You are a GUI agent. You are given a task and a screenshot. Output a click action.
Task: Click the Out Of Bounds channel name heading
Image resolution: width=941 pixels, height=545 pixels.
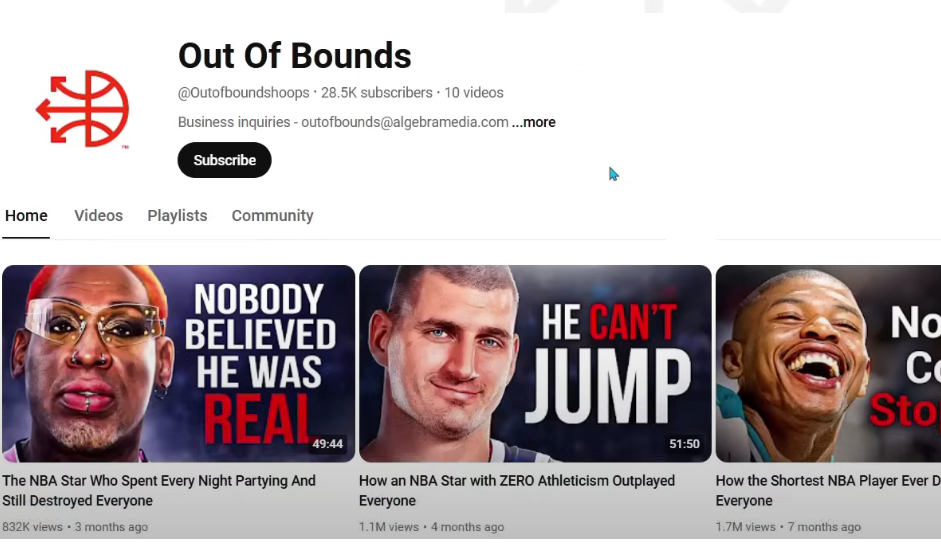coord(295,56)
